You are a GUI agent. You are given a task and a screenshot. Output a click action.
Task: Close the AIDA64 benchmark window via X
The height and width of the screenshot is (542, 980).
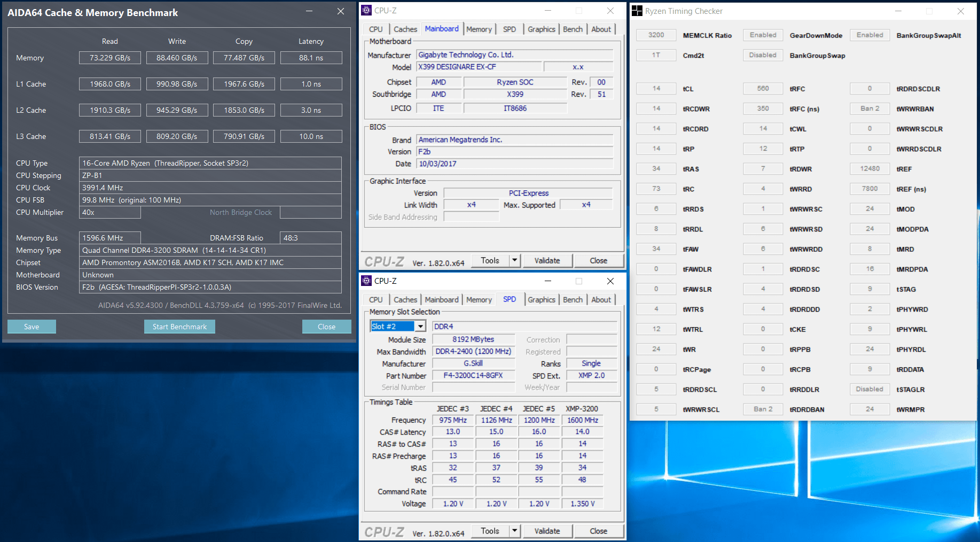click(x=341, y=11)
